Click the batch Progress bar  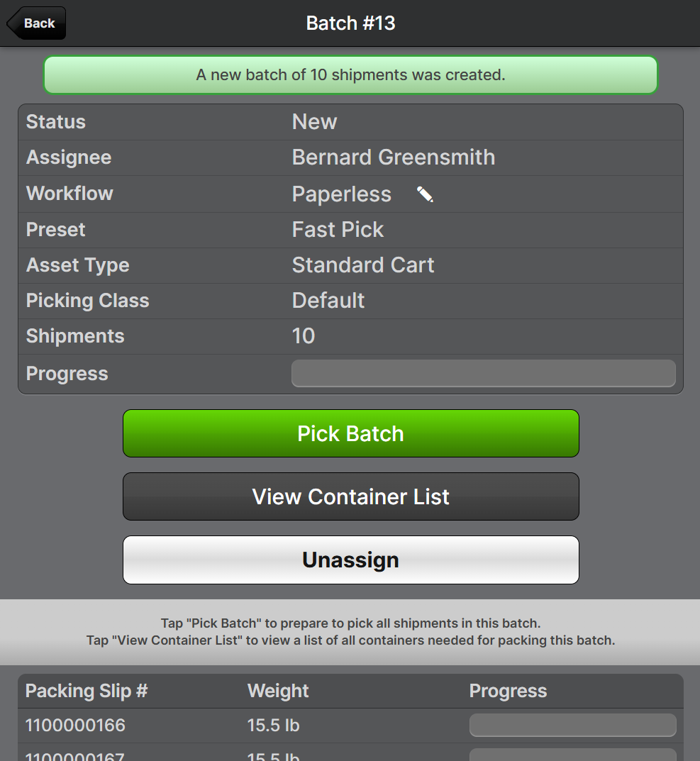pyautogui.click(x=483, y=373)
